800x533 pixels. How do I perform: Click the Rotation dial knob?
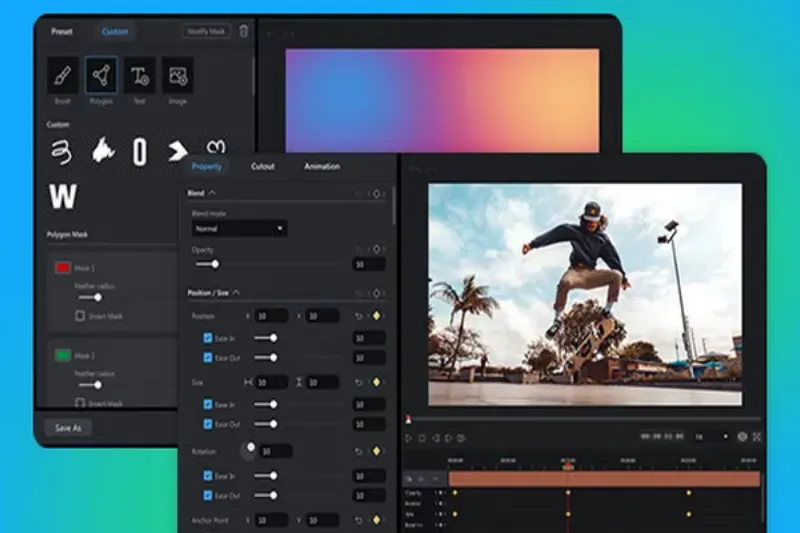[248, 451]
